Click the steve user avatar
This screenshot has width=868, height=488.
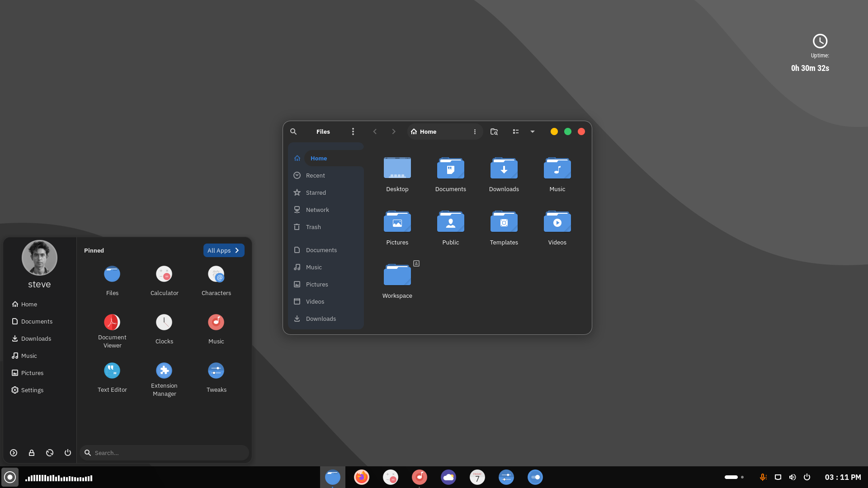click(x=39, y=258)
